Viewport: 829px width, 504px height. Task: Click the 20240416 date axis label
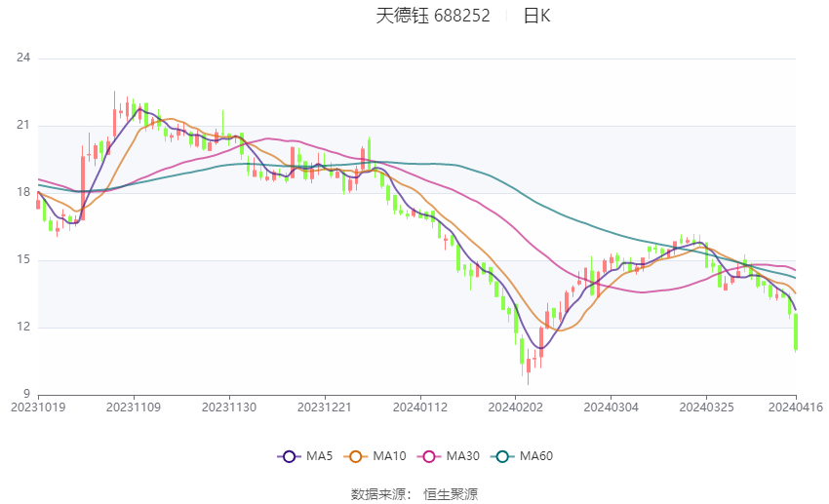[x=796, y=407]
